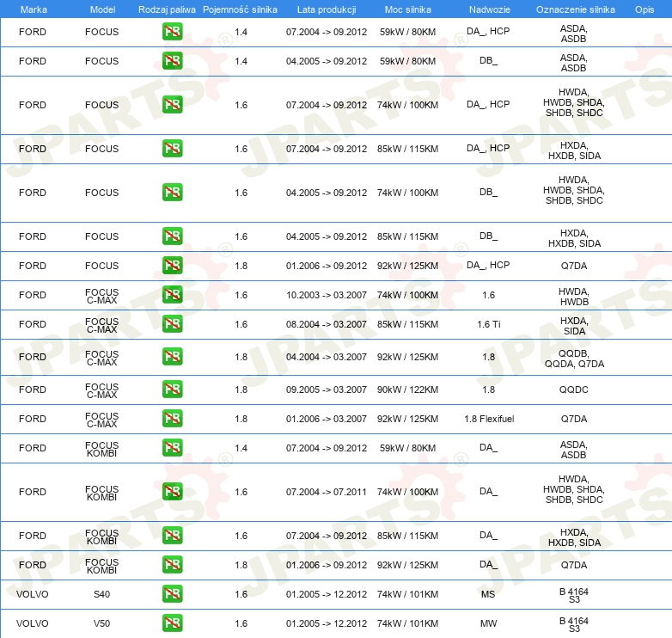The width and height of the screenshot is (672, 638).
Task: Click the Marka column header
Action: [34, 9]
